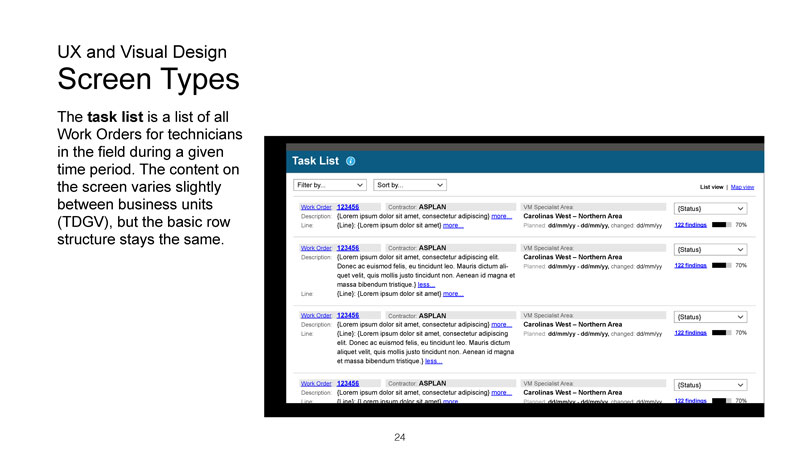Image resolution: width=800 pixels, height=450 pixels.
Task: Open work order 123456 in the first row
Action: point(348,207)
